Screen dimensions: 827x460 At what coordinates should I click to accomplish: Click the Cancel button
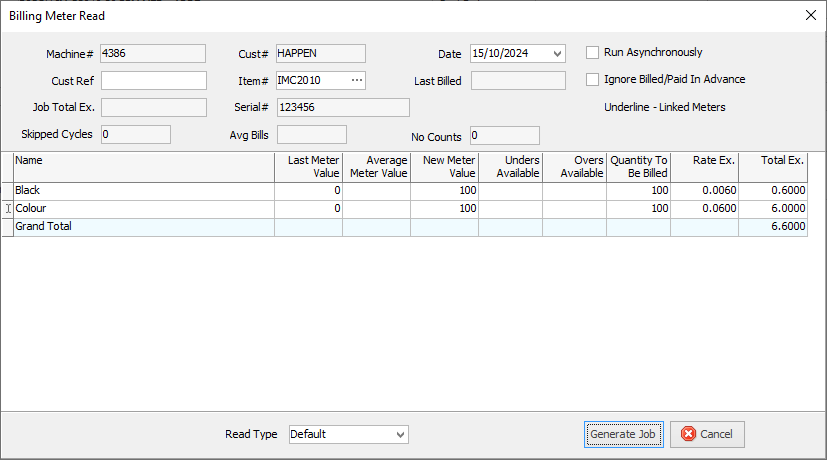pos(707,434)
